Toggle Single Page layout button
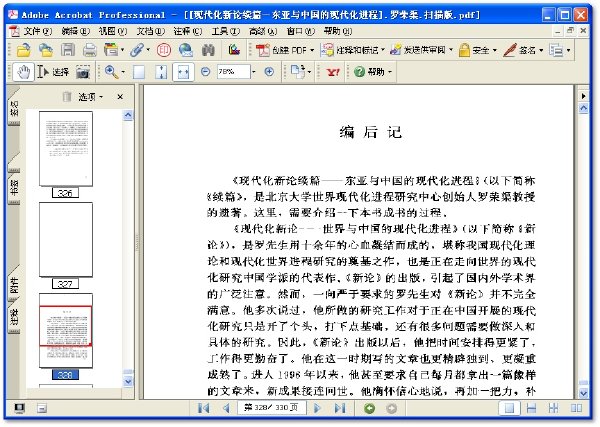Image resolution: width=600 pixels, height=427 pixels. coord(509,408)
